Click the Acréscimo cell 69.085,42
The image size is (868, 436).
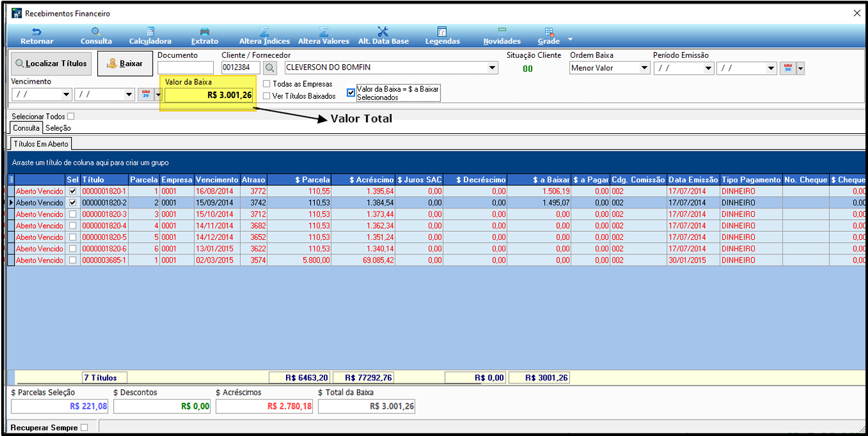(363, 260)
